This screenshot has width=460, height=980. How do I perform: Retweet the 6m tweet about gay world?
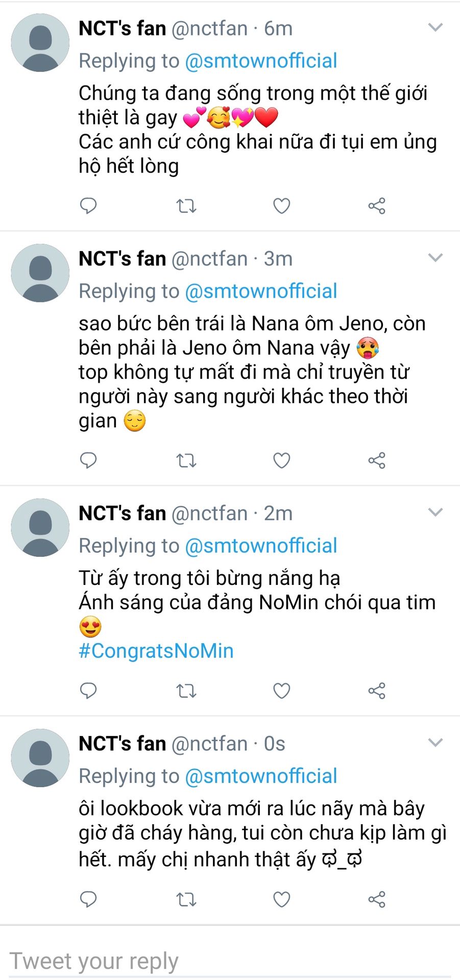[x=186, y=206]
